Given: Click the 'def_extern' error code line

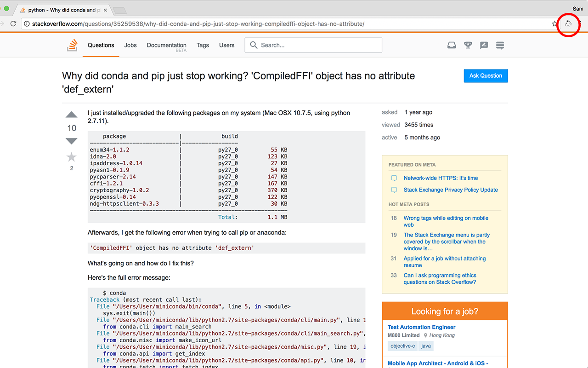Looking at the screenshot, I should [226, 248].
